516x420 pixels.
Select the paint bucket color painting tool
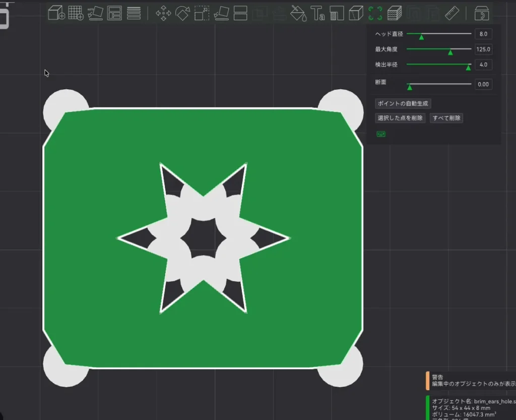[x=298, y=14]
